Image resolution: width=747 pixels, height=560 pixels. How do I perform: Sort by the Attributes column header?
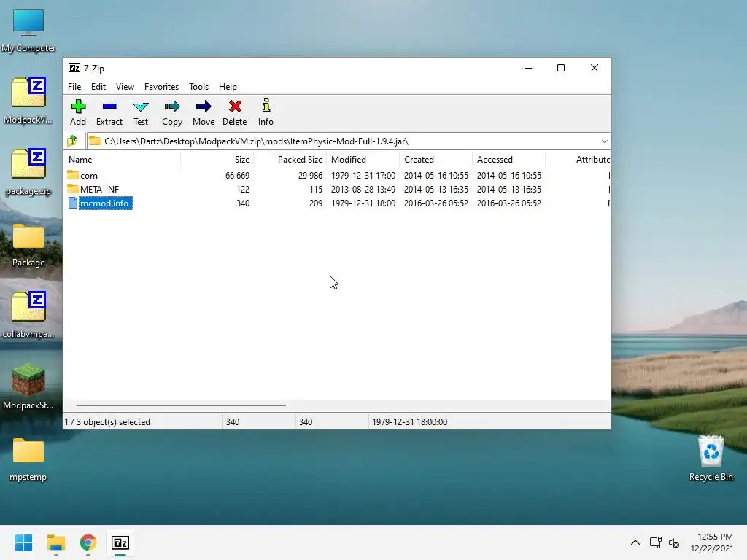click(578, 160)
